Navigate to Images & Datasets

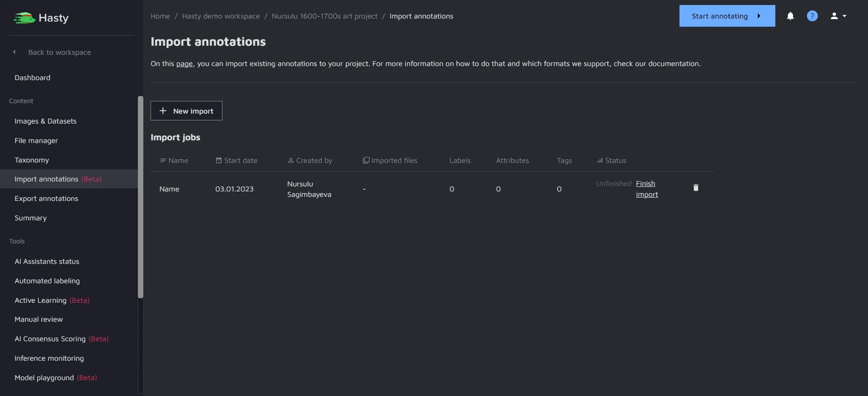click(45, 121)
